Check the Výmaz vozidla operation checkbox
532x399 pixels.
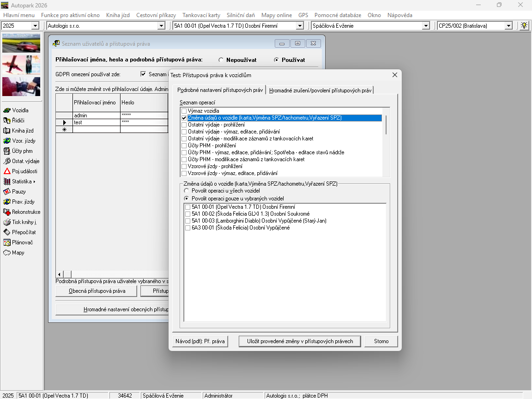pos(184,111)
